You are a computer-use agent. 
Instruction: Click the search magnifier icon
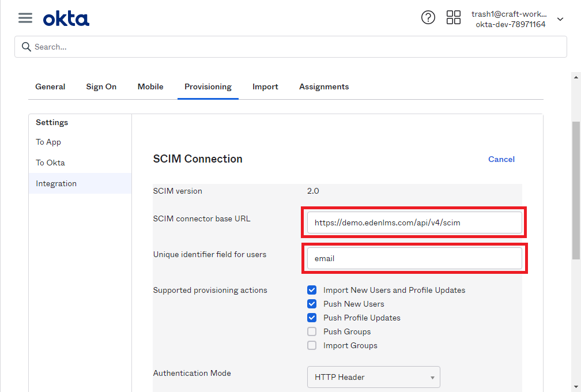pos(26,47)
